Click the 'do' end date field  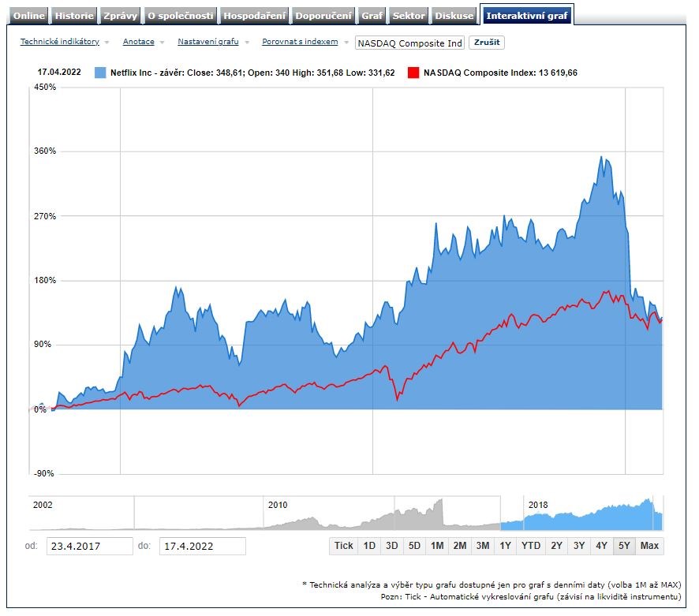[202, 546]
